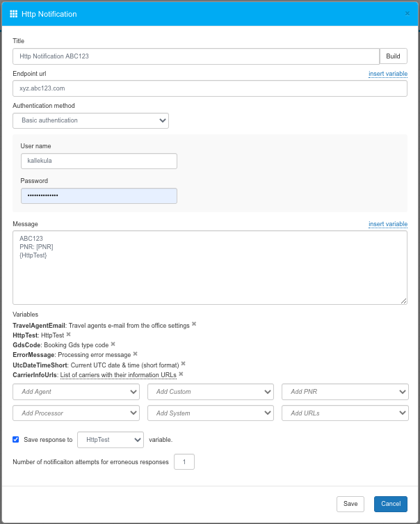The width and height of the screenshot is (420, 524).
Task: Click insert variable link for Endpoint url
Action: pos(387,74)
